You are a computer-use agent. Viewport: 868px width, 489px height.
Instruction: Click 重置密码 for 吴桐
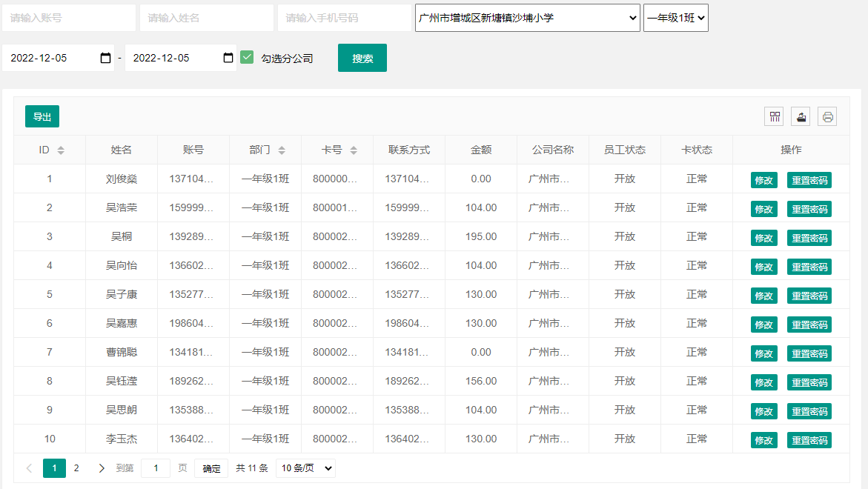[809, 237]
